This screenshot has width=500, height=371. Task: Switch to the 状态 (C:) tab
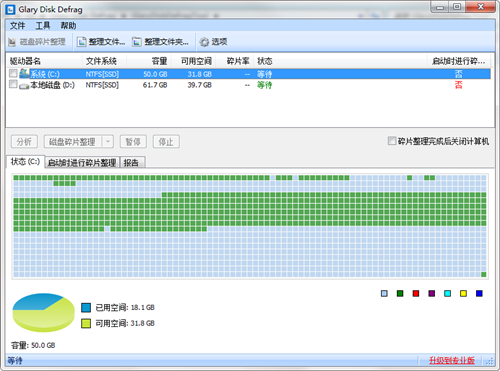[x=25, y=162]
